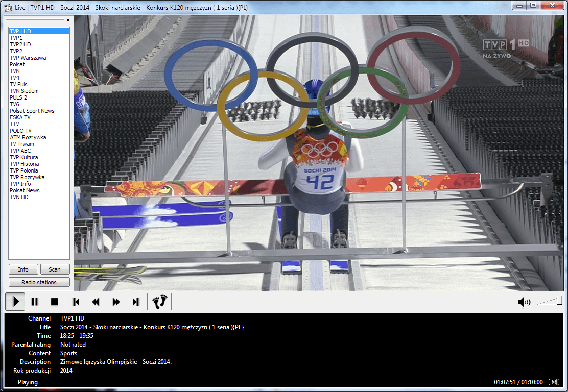Fast forward the broadcast

[x=115, y=302]
